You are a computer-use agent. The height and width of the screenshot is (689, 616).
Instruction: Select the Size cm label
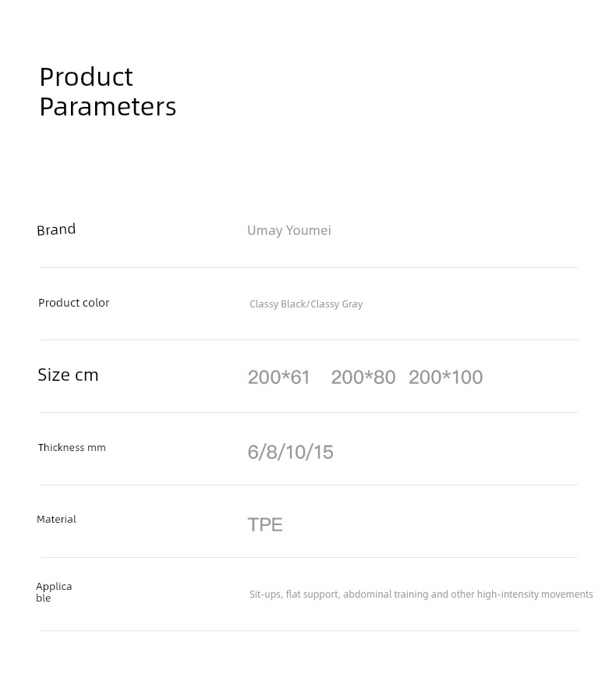(68, 375)
